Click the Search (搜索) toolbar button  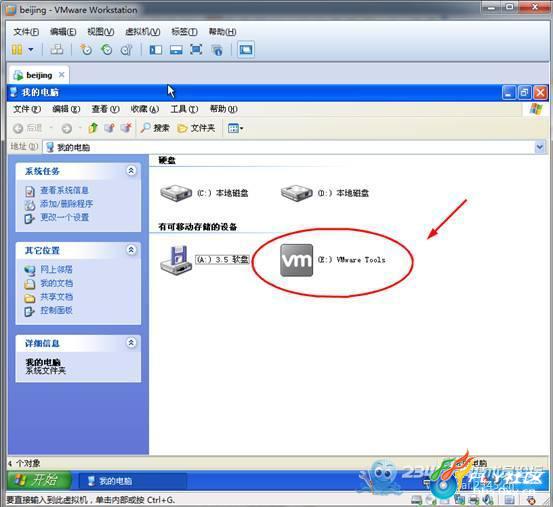coord(155,128)
